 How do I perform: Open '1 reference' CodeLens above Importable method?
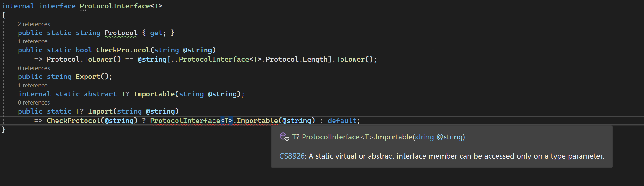pyautogui.click(x=33, y=86)
